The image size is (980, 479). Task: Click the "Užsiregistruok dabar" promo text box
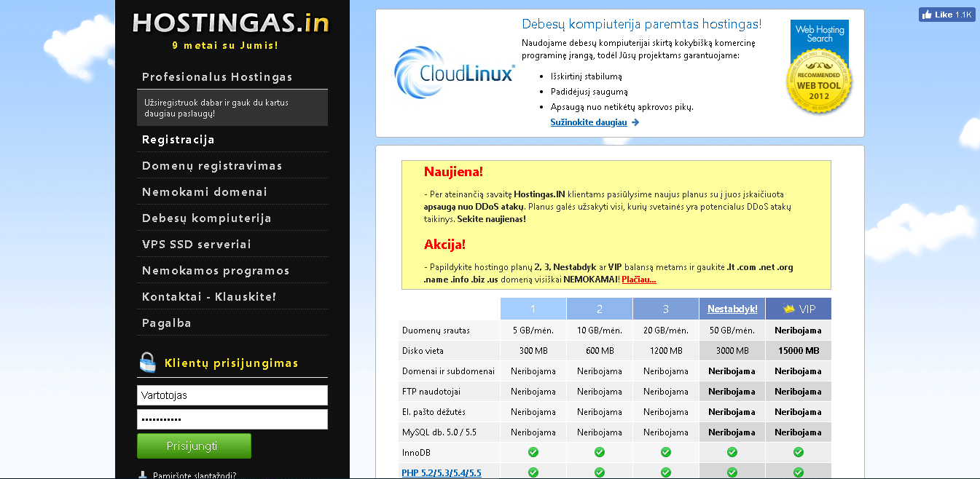click(232, 108)
